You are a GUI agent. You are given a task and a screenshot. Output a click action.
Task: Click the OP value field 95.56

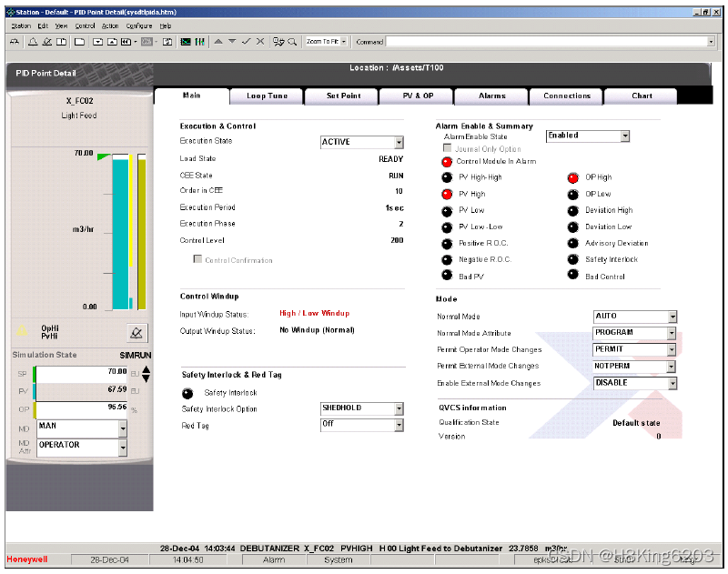point(82,409)
